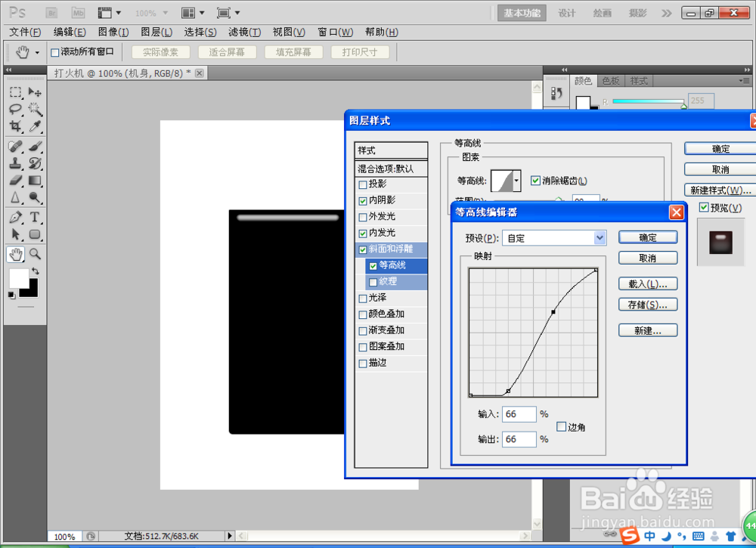Select the Dodge tool

coord(35,197)
